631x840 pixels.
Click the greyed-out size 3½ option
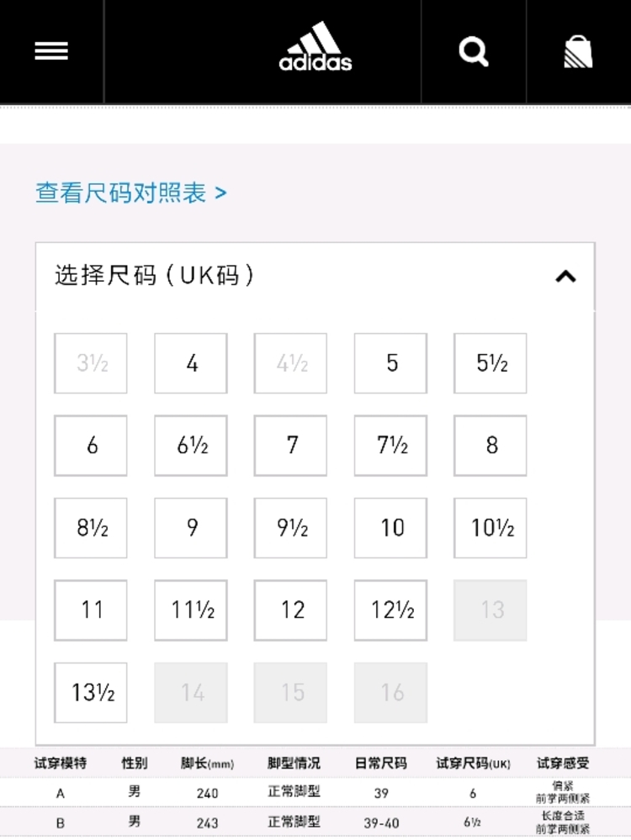pos(91,363)
